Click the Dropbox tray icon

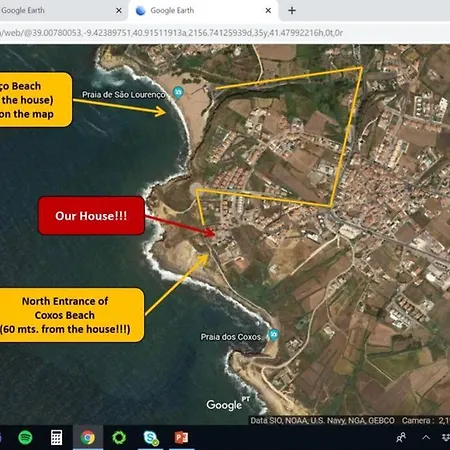point(446,437)
